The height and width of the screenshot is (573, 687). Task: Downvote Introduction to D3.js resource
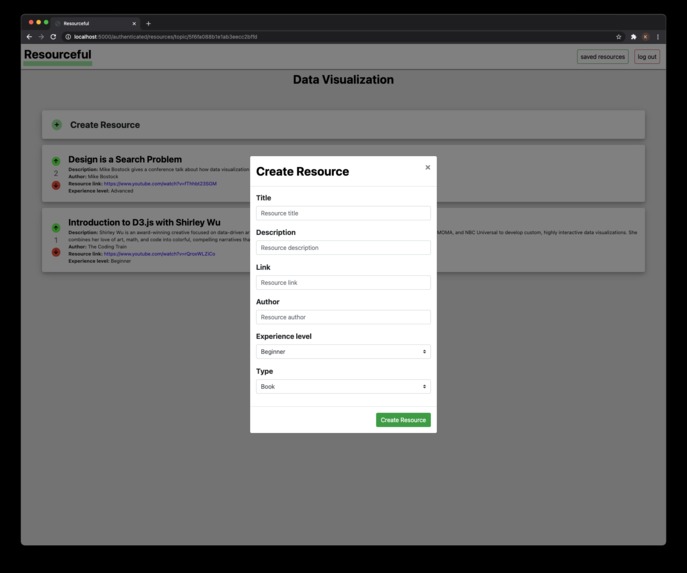click(56, 252)
